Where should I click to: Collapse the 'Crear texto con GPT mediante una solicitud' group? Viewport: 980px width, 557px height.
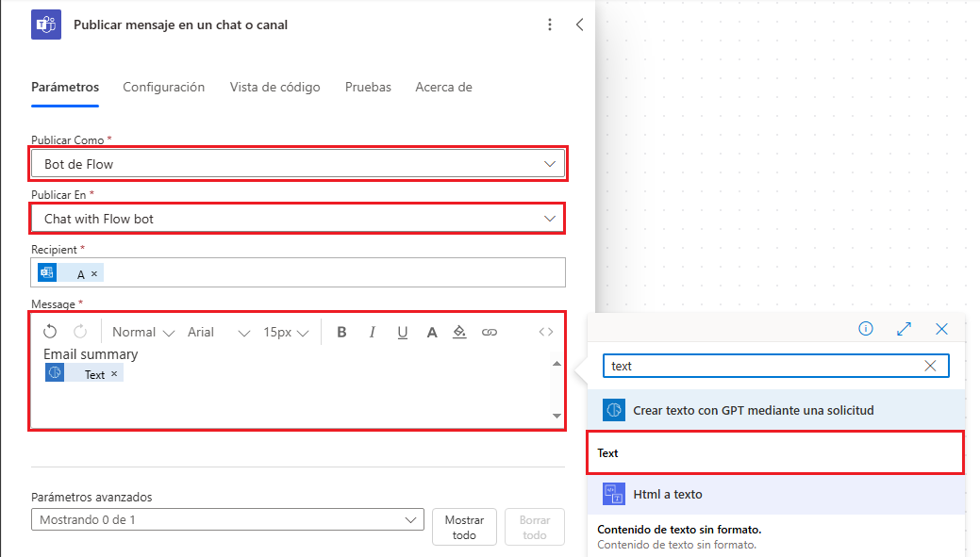[776, 410]
